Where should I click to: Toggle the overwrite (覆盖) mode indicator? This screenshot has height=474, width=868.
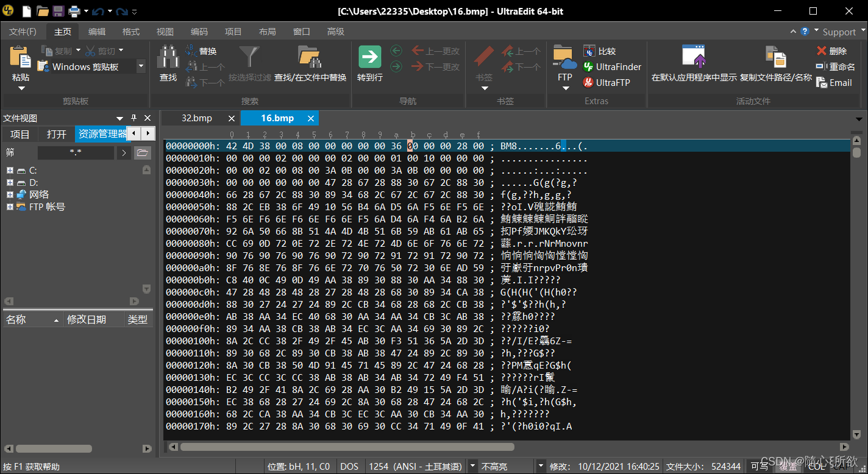tap(788, 467)
